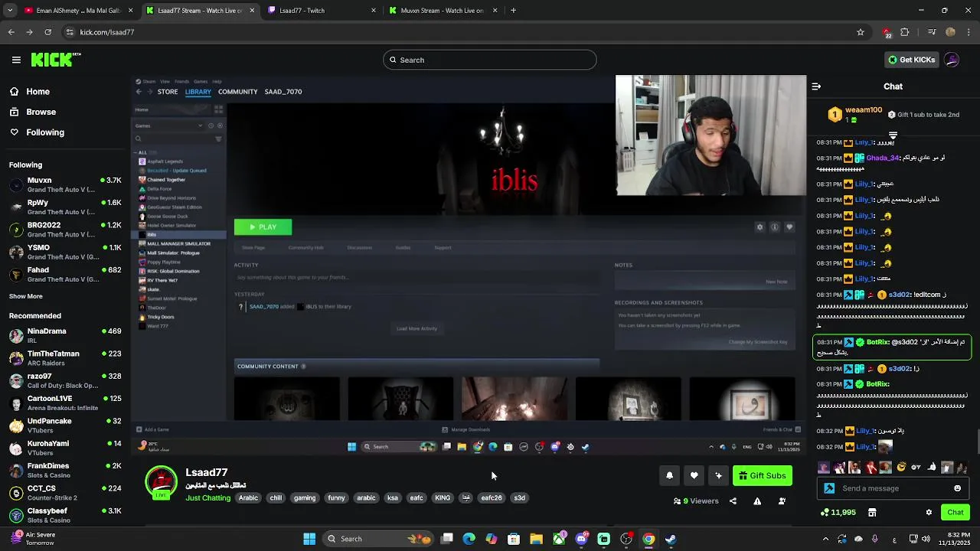Click the address bar URL
This screenshot has height=551, width=980.
(107, 32)
